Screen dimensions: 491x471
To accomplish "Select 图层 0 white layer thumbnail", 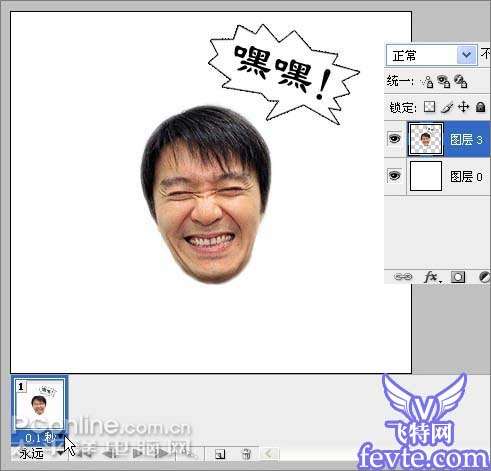I will pyautogui.click(x=426, y=176).
